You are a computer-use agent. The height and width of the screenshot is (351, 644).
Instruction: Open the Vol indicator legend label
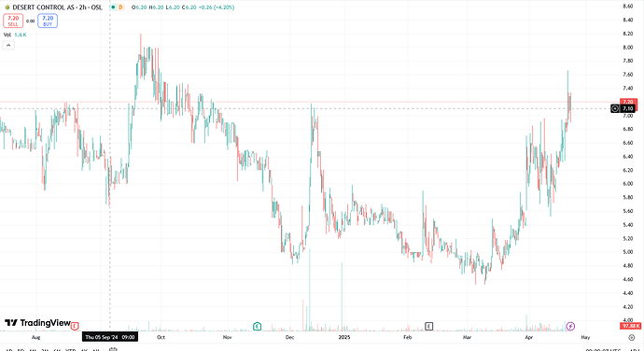pyautogui.click(x=7, y=35)
